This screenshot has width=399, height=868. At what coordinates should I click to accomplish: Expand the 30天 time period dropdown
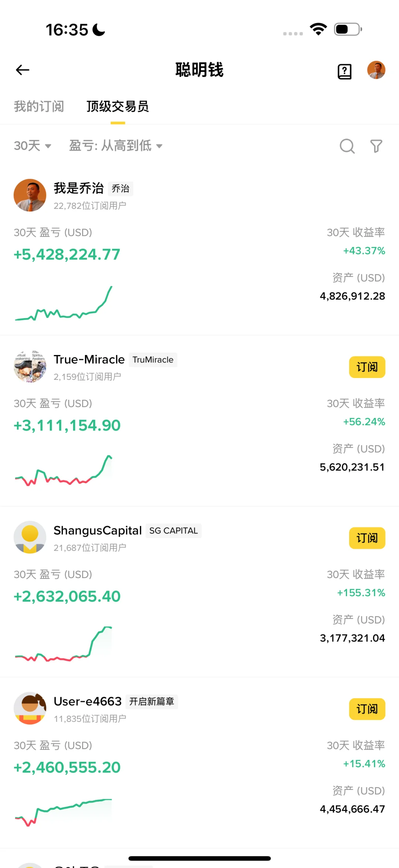pos(33,146)
